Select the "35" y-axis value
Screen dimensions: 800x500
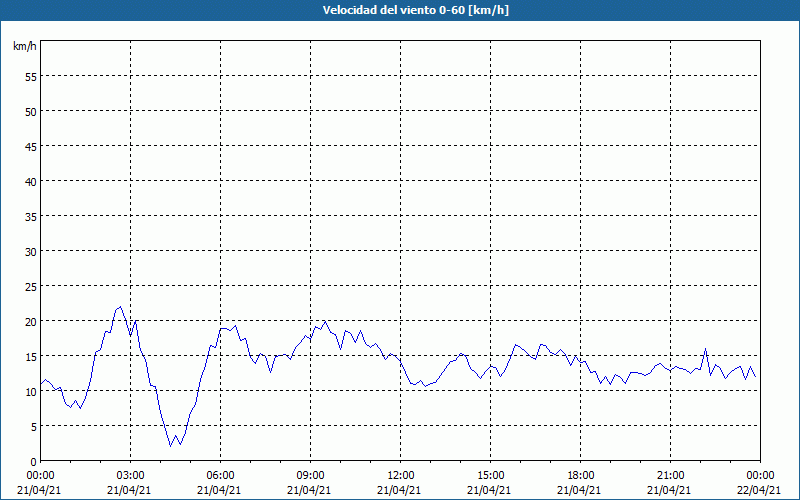31,216
